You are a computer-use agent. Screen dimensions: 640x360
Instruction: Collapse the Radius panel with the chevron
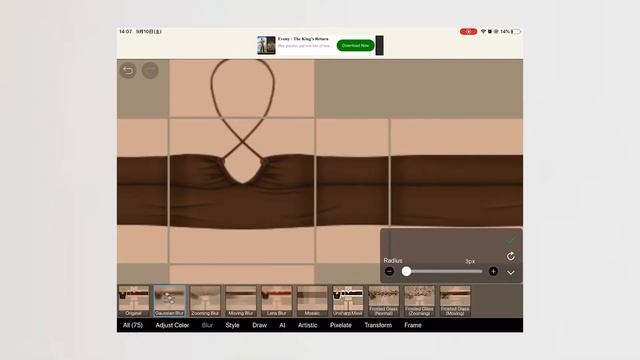(511, 272)
